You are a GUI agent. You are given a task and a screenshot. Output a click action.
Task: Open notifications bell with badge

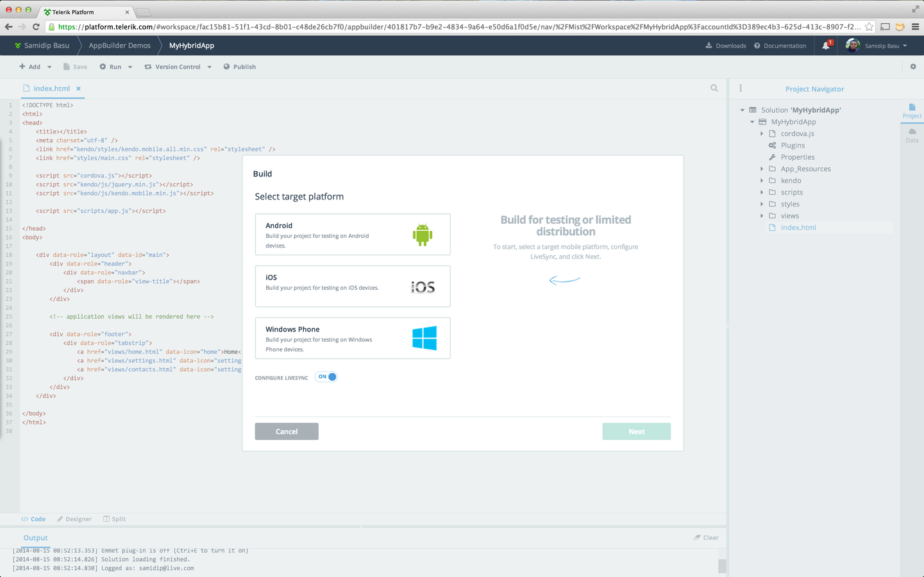coord(827,45)
